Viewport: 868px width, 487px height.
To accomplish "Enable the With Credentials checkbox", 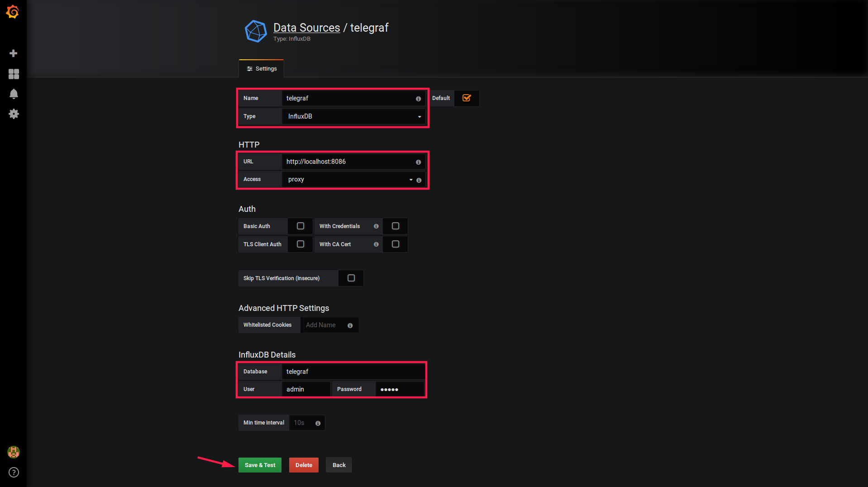I will [395, 226].
